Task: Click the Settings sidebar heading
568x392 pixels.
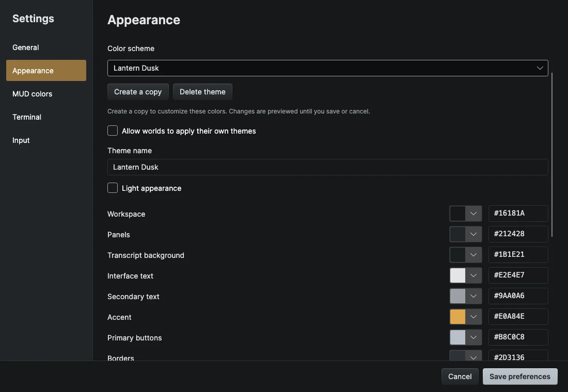Action: tap(33, 19)
